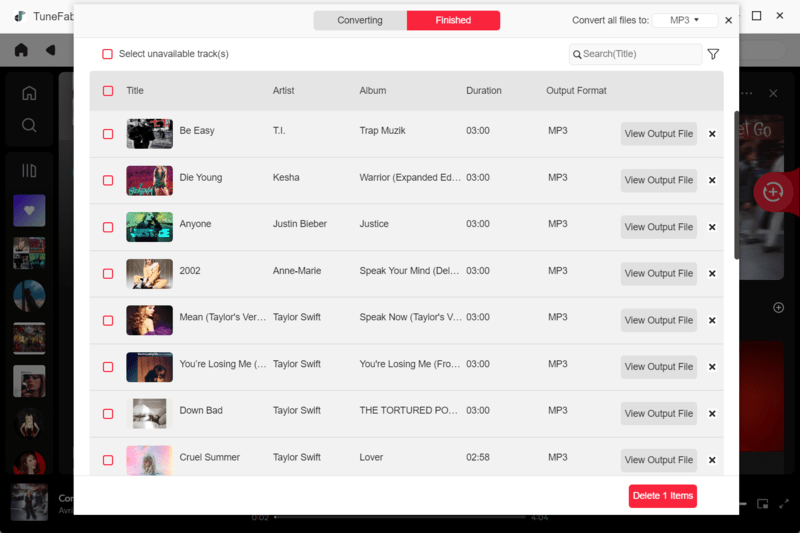View Output File for You're Losing Me
The height and width of the screenshot is (533, 800).
[x=659, y=367]
